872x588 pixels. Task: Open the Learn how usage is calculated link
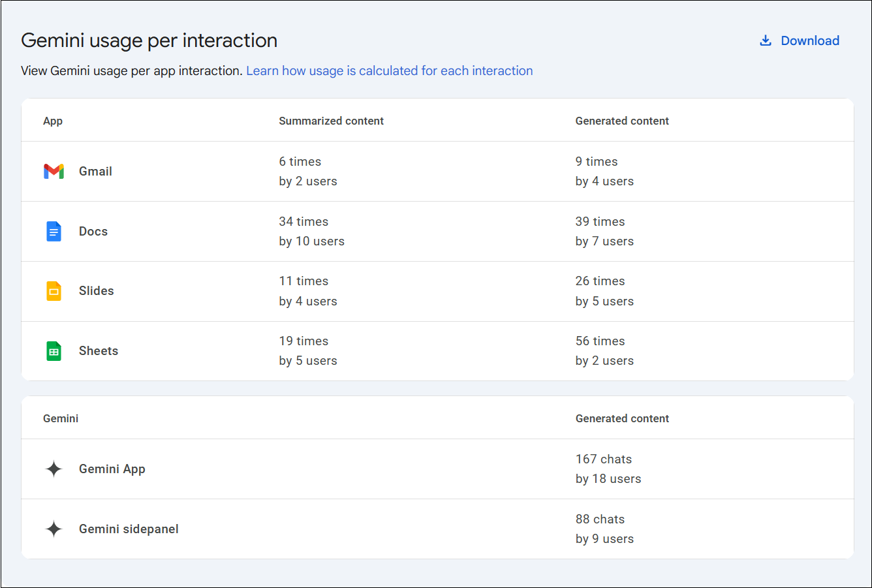coord(389,70)
